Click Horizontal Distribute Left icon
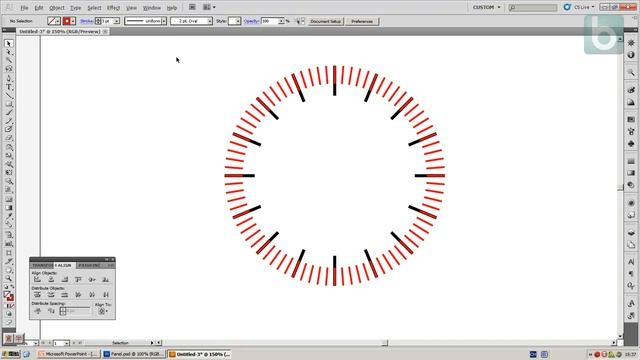 tap(78, 295)
